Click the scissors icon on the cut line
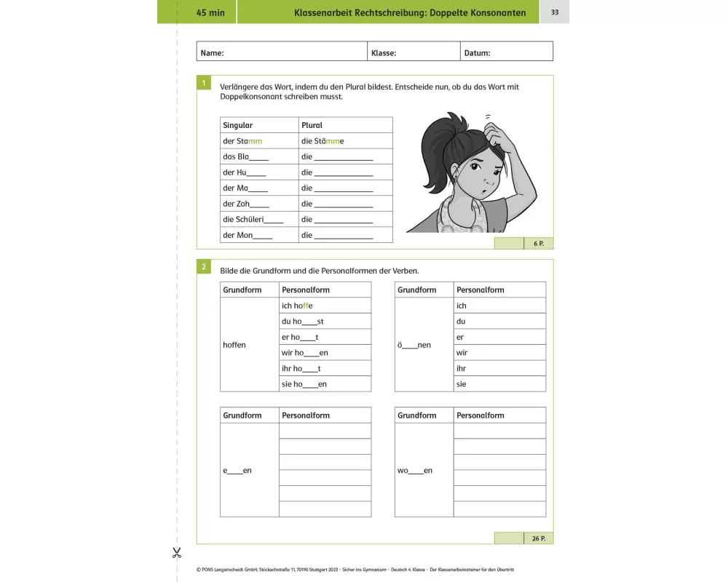 tap(176, 552)
